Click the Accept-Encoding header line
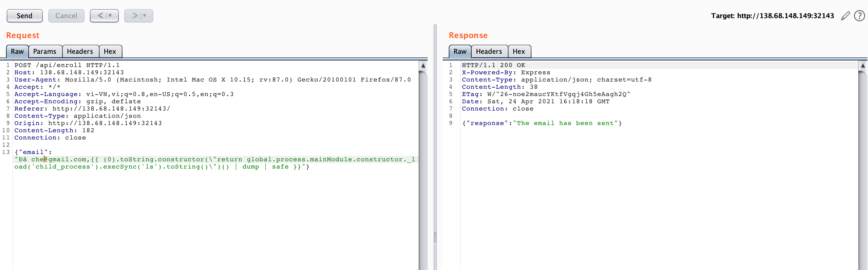This screenshot has width=868, height=270. tap(78, 101)
